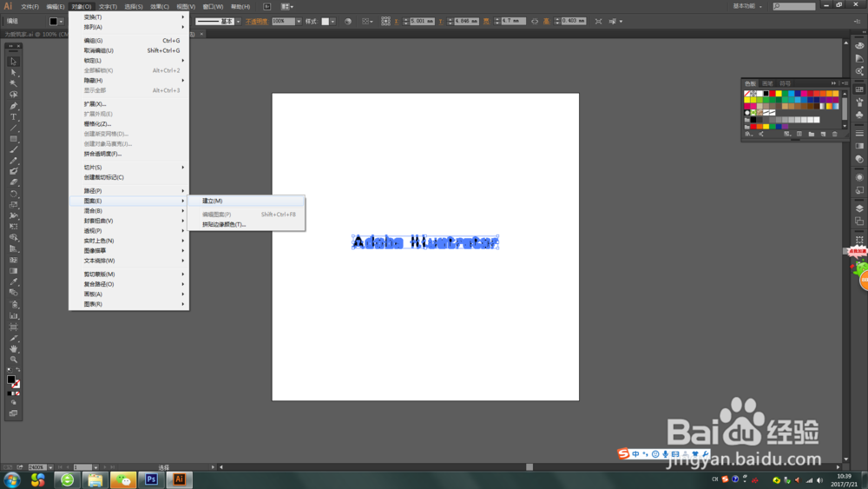Choose the Rotate tool
This screenshot has width=868, height=489.
point(13,194)
